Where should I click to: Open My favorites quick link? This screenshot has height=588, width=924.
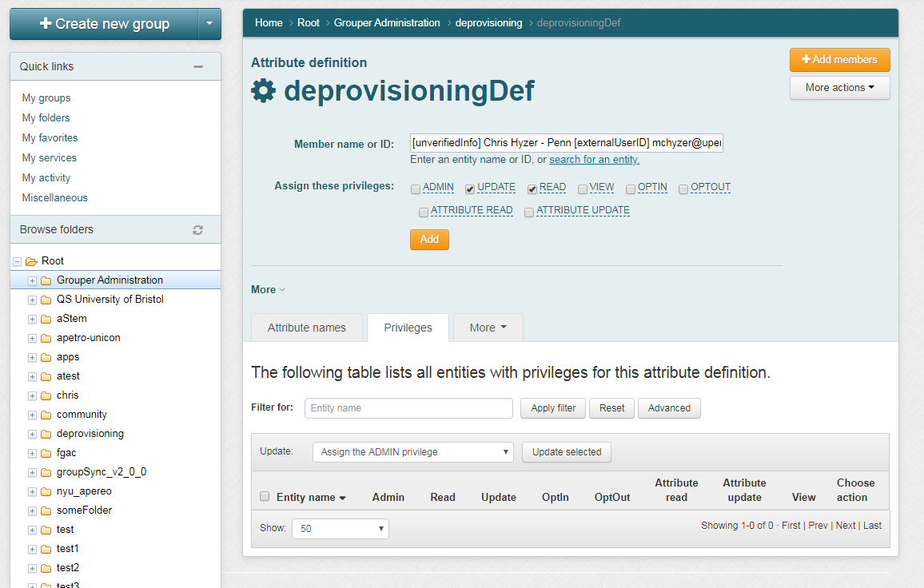(50, 138)
